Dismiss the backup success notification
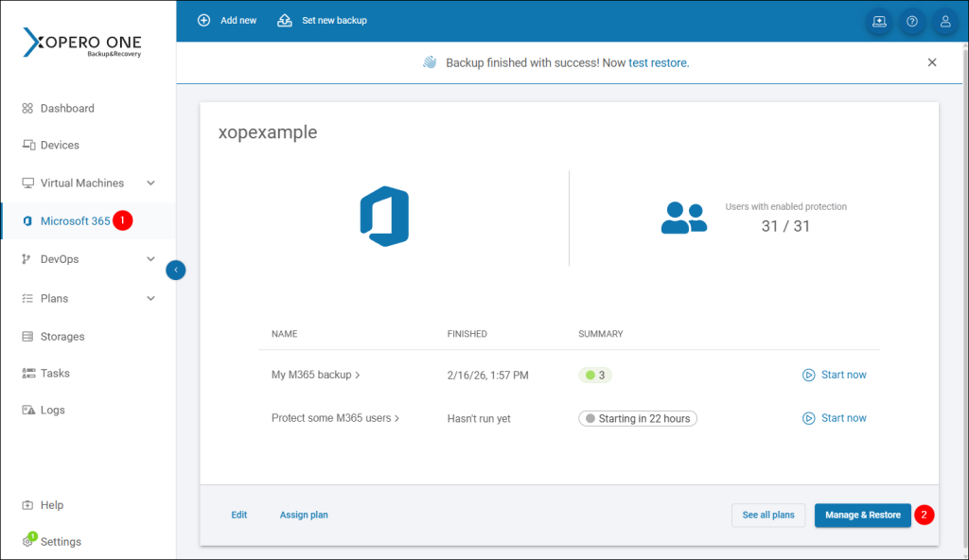 pyautogui.click(x=932, y=61)
